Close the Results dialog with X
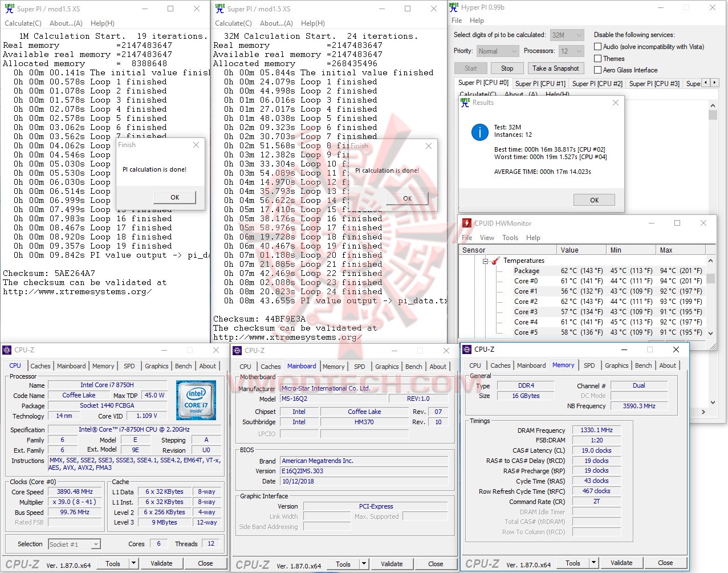This screenshot has height=573, width=728. pyautogui.click(x=615, y=103)
